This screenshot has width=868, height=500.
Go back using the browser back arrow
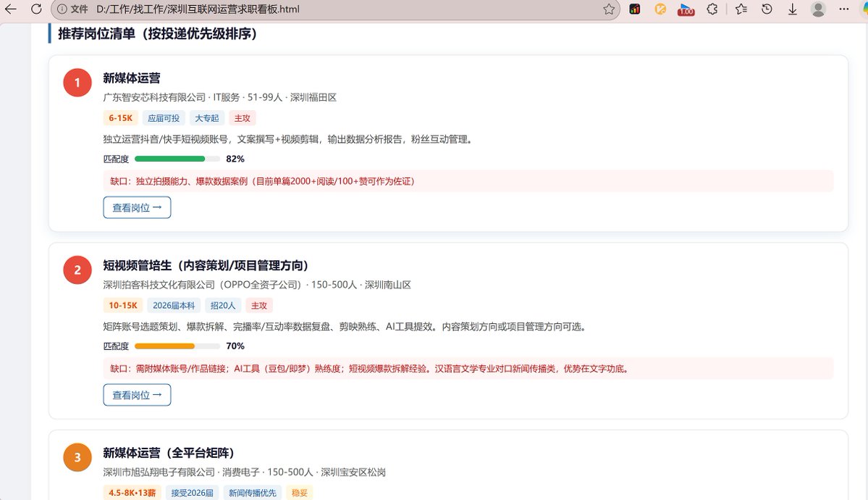(x=11, y=9)
